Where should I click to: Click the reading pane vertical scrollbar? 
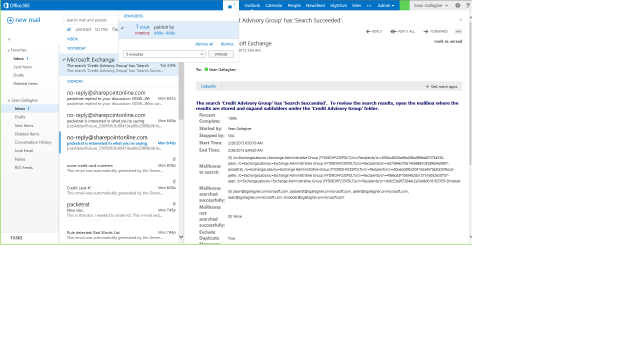point(470,94)
